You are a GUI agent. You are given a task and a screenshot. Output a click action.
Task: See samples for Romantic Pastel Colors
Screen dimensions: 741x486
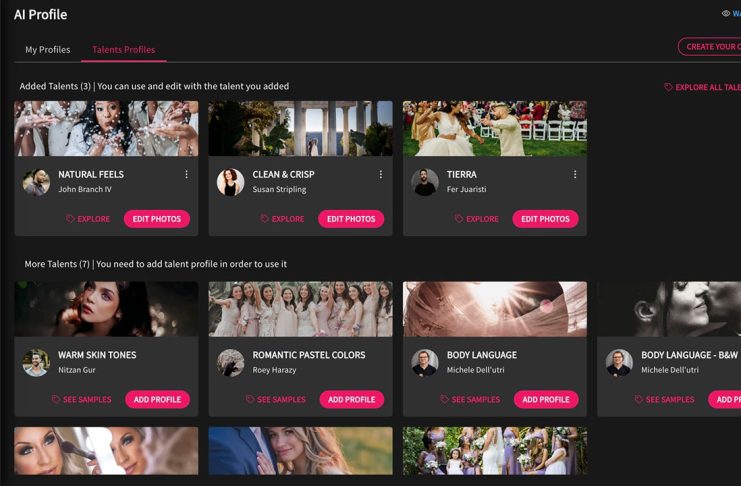pos(276,399)
